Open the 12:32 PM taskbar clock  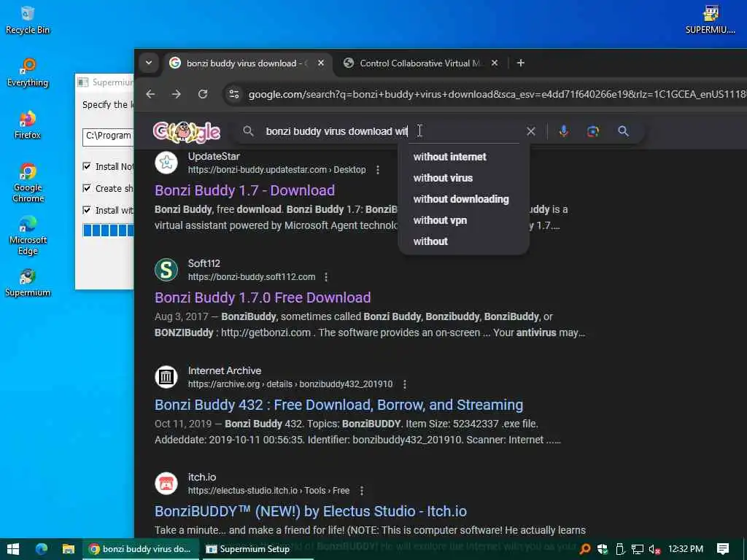tap(686, 549)
